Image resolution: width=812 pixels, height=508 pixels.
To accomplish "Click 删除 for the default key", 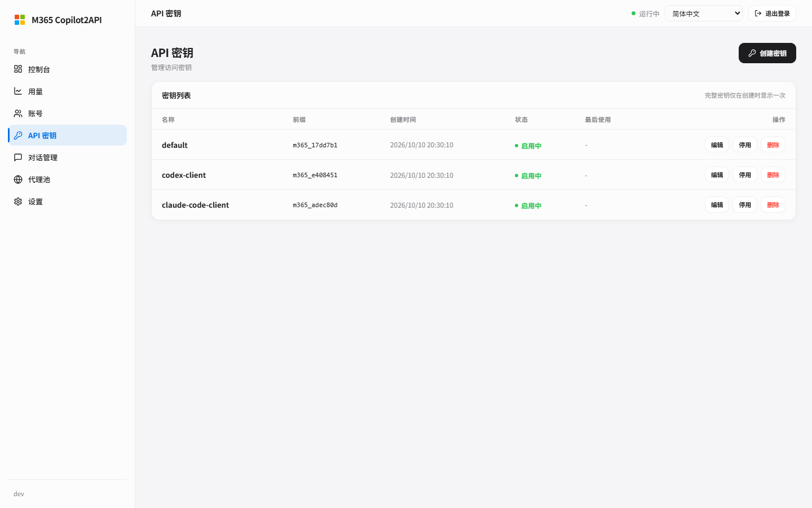I will [x=773, y=145].
